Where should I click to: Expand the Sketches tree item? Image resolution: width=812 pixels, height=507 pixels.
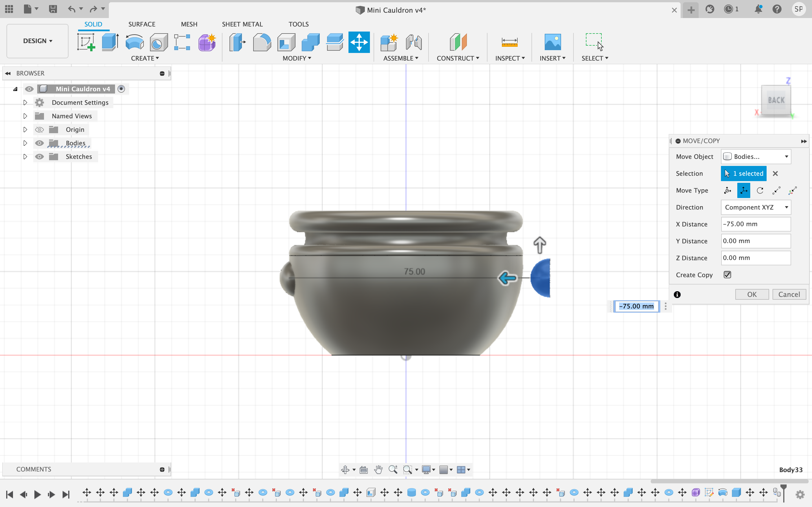[x=25, y=156]
